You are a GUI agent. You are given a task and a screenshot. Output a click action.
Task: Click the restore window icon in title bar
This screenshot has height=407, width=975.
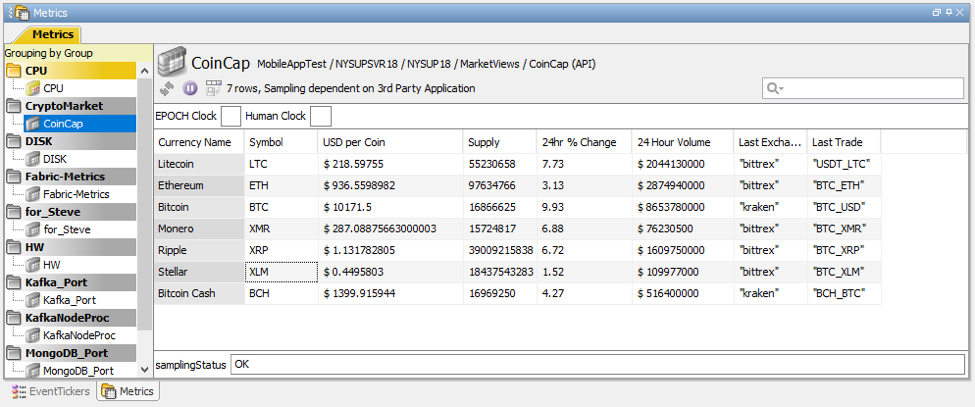[938, 12]
